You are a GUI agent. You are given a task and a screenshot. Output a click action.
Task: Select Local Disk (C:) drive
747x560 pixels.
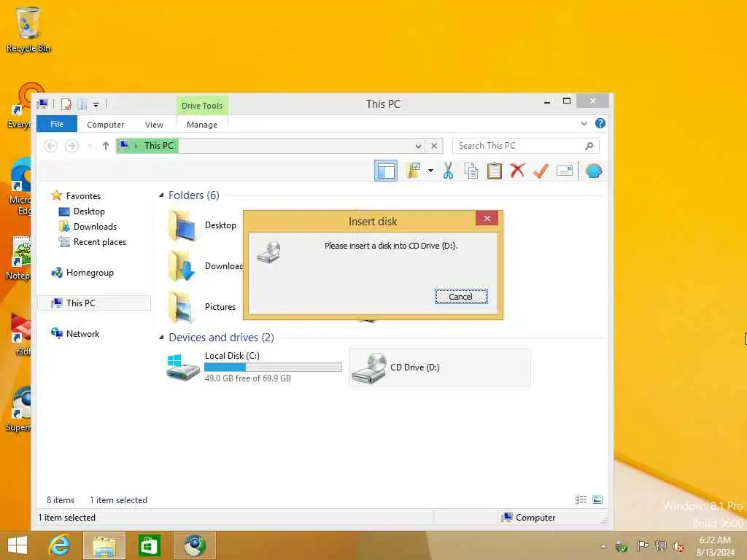click(x=254, y=367)
